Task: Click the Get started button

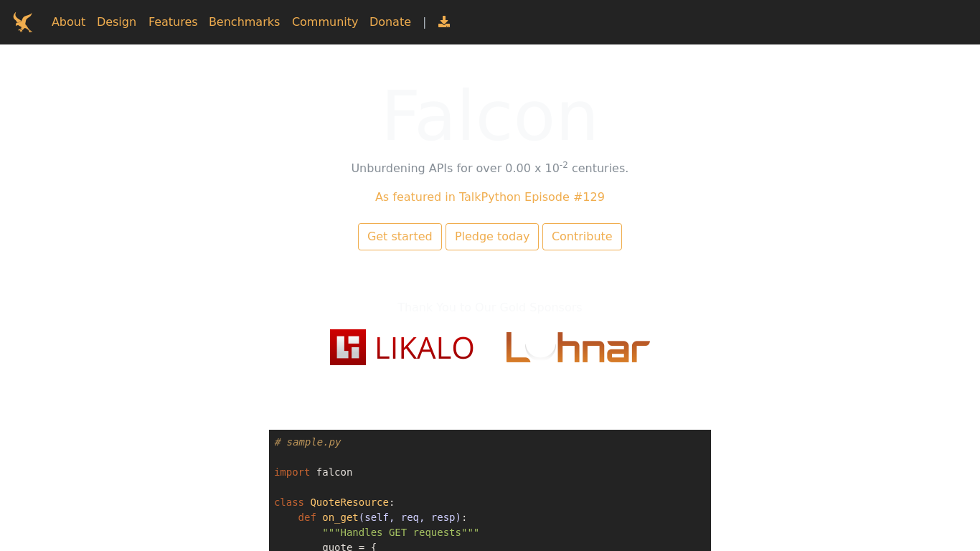Action: (400, 236)
